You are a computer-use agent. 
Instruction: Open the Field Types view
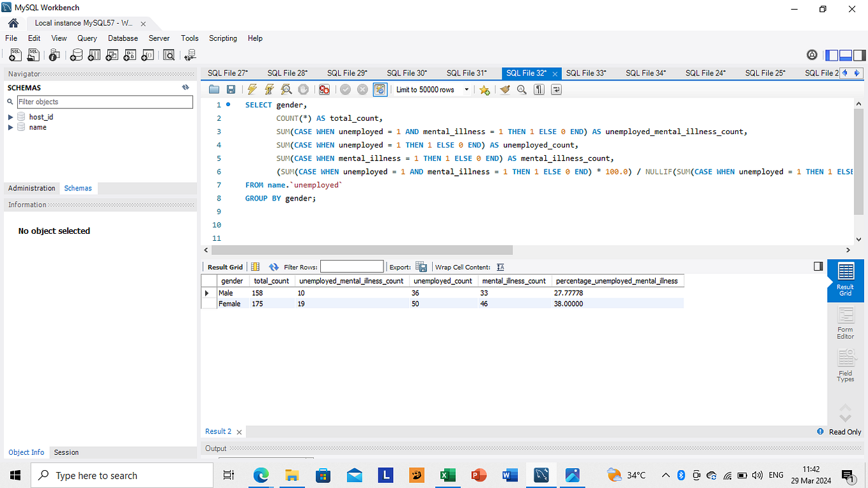(845, 365)
